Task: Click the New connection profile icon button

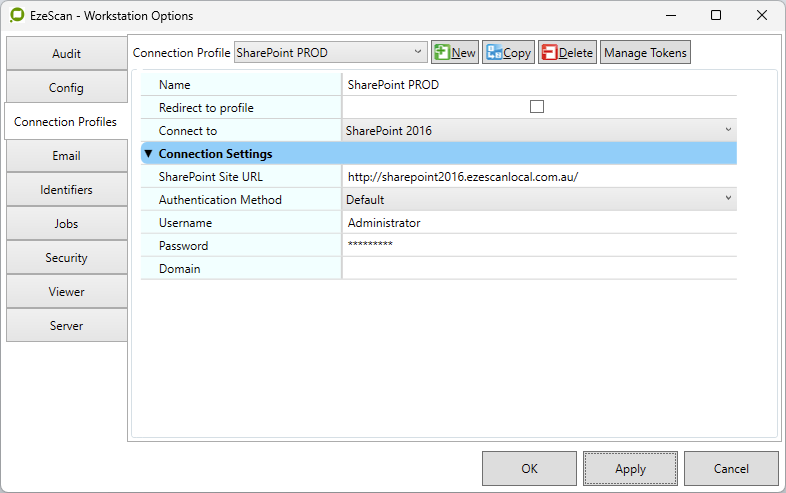Action: 455,53
